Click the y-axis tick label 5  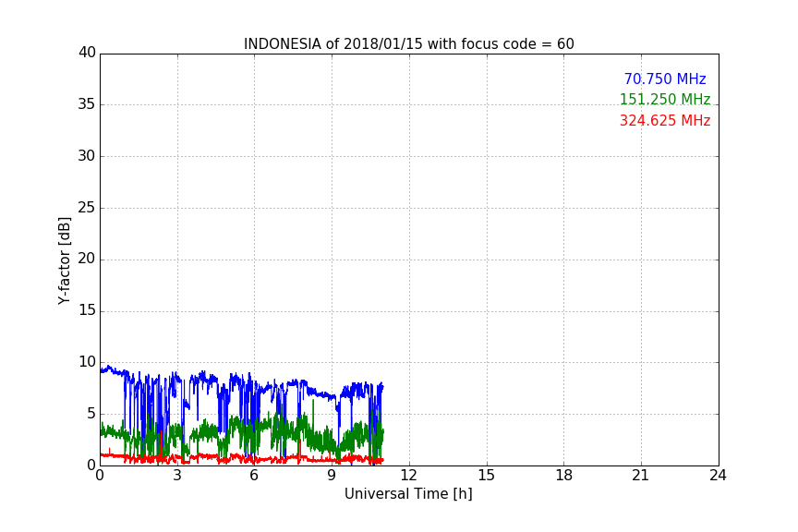pyautogui.click(x=91, y=414)
